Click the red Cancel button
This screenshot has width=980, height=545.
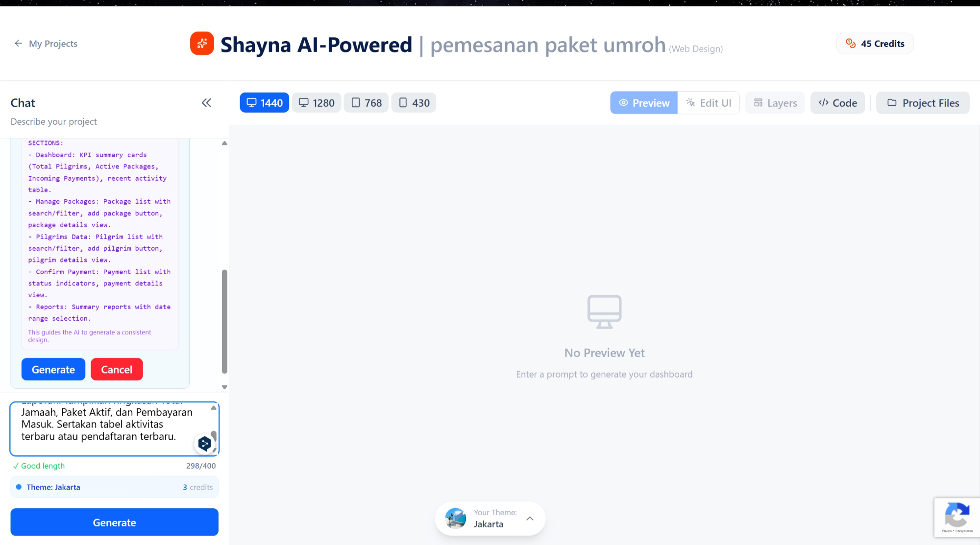[x=117, y=369]
